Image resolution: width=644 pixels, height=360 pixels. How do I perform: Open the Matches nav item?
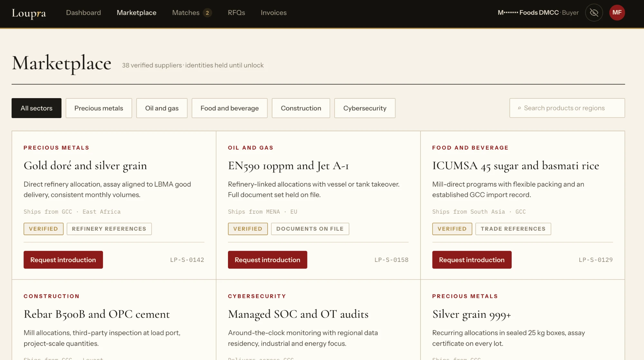186,13
